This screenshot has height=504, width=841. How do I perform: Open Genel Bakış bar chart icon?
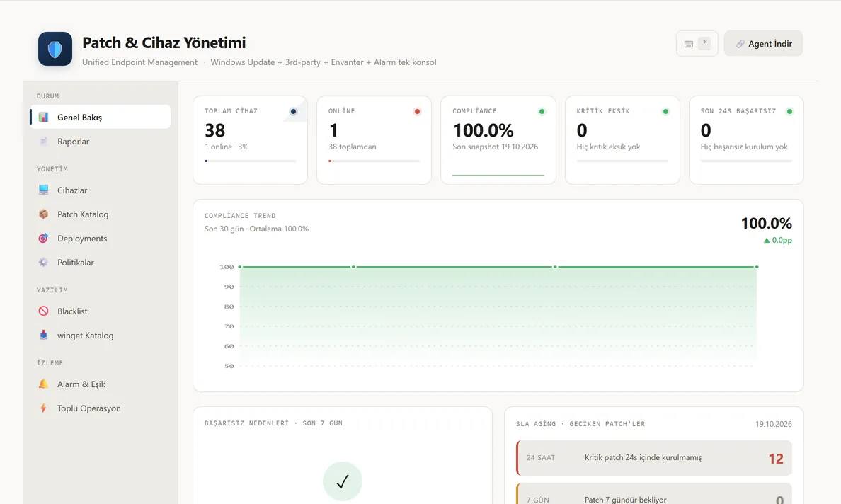(43, 117)
